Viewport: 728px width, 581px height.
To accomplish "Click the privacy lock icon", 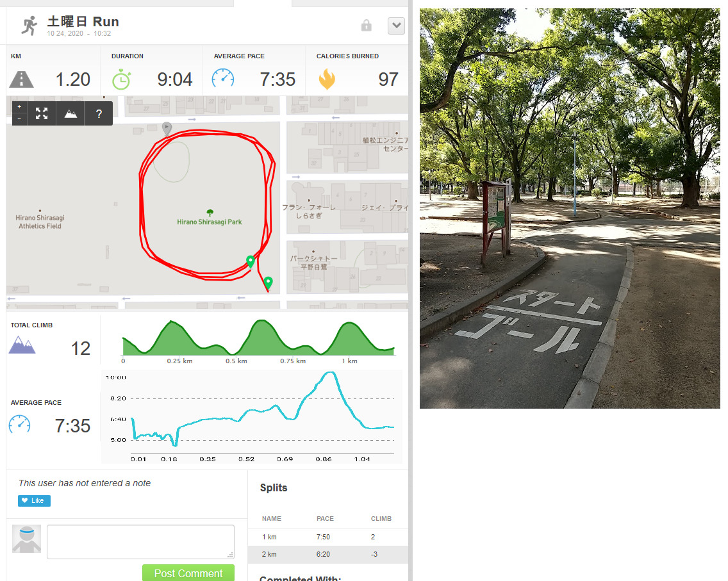I will [367, 25].
